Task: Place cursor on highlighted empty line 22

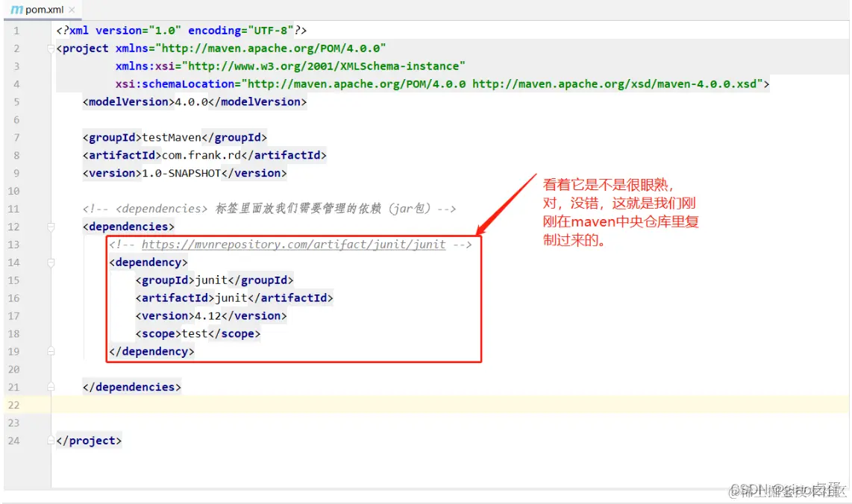Action: coord(450,405)
